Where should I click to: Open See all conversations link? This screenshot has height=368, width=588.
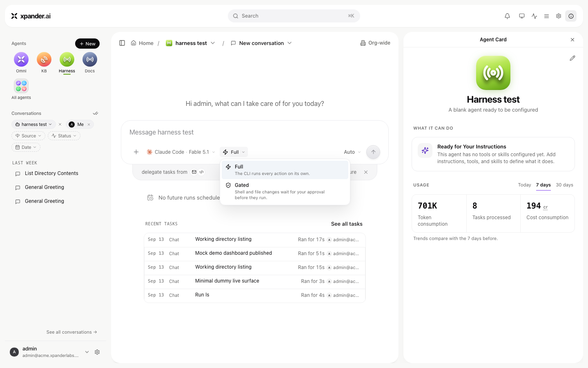pyautogui.click(x=72, y=332)
